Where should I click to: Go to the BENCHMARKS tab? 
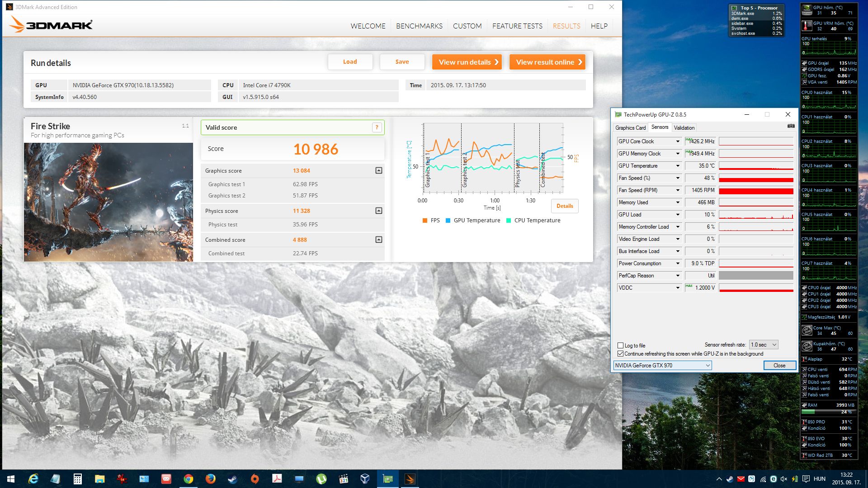click(x=419, y=26)
